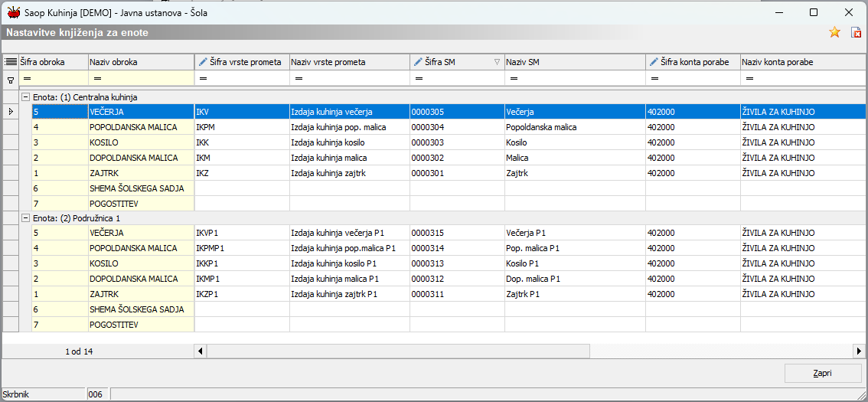Image resolution: width=868 pixels, height=402 pixels.
Task: Click the horizontal scrollbar right arrow
Action: coord(859,351)
